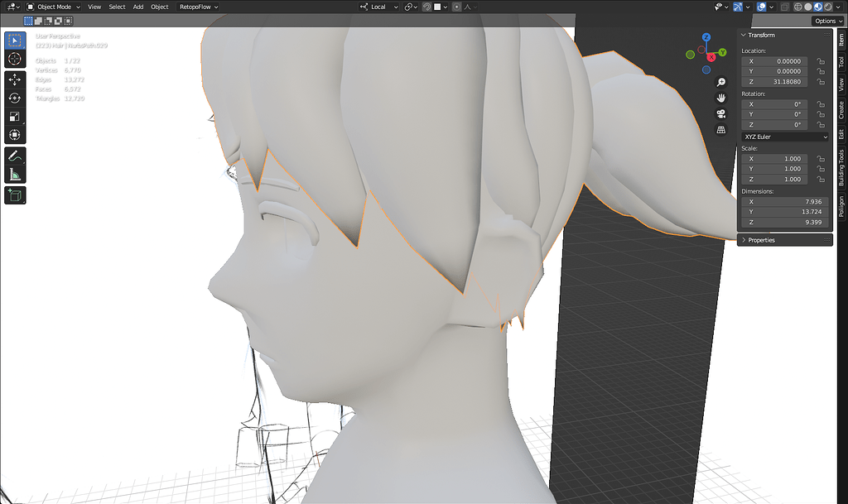The height and width of the screenshot is (504, 848).
Task: Click the blue Z axis gizmo ball
Action: 706,37
